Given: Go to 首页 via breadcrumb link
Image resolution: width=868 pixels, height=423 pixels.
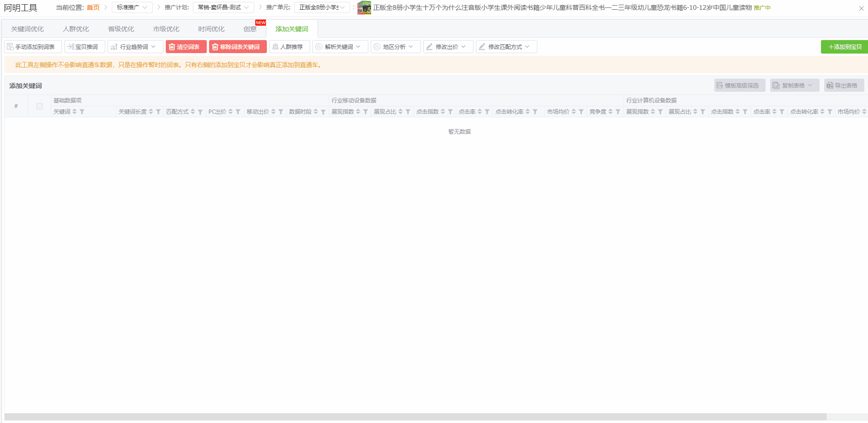Looking at the screenshot, I should 93,7.
